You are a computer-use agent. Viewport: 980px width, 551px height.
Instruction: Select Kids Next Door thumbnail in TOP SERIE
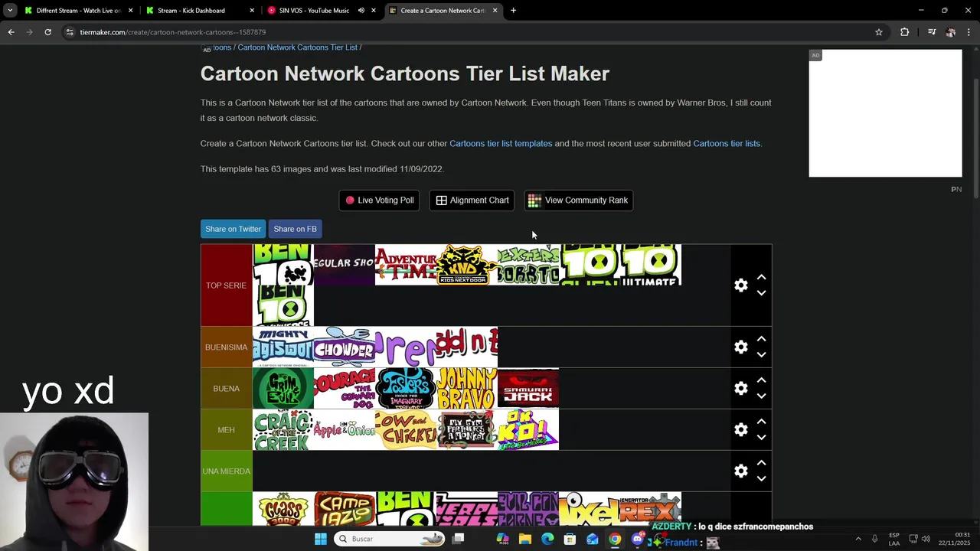coord(467,265)
